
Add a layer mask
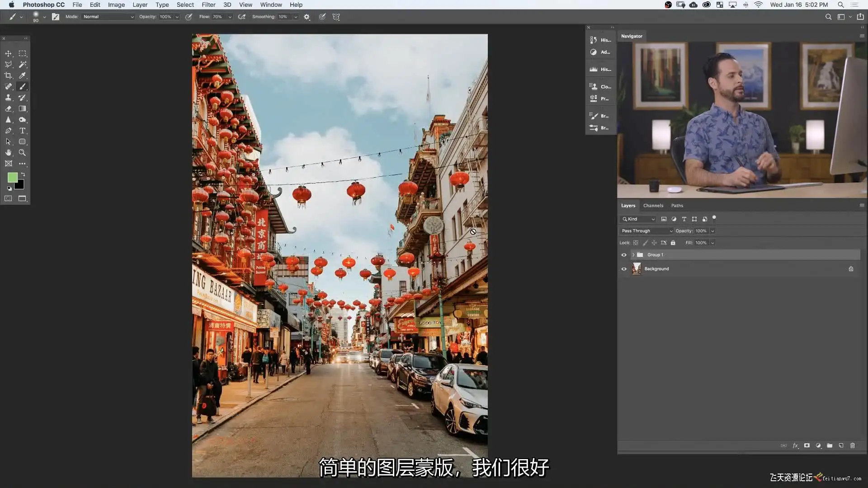(807, 446)
